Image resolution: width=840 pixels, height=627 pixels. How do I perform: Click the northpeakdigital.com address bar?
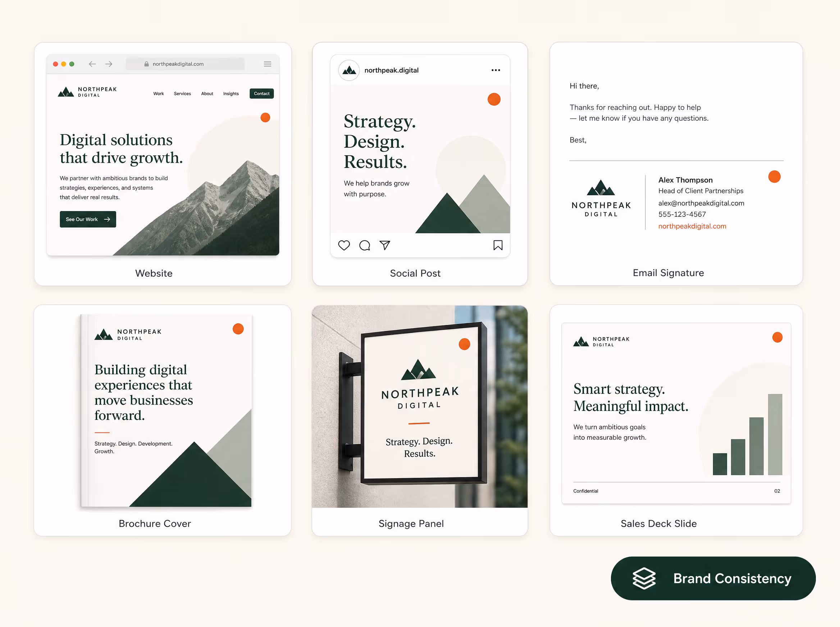coord(185,64)
